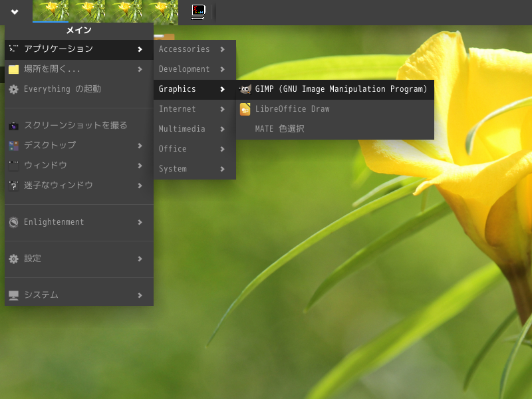
Task: Open the Development category
Action: [x=195, y=69]
